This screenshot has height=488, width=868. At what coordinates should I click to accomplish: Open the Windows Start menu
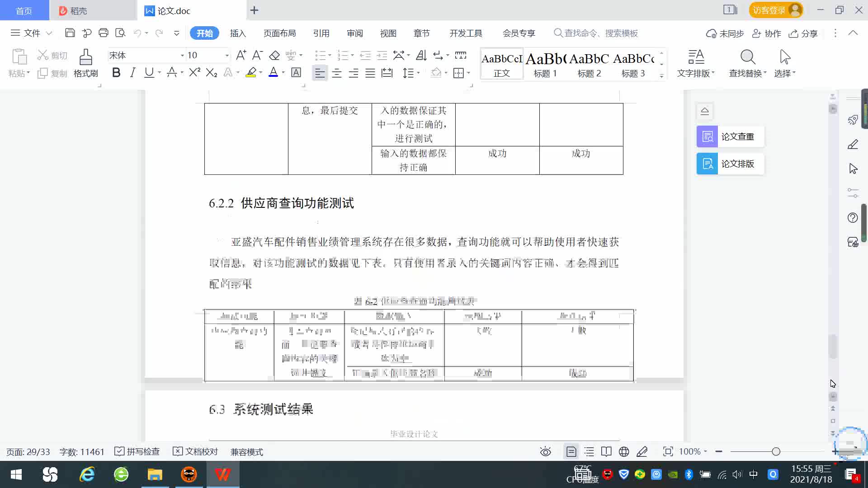coord(16,474)
